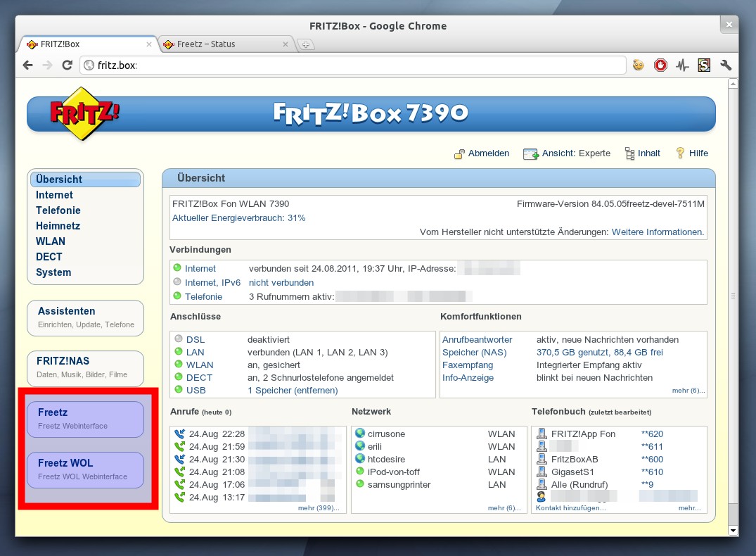This screenshot has height=556, width=756.
Task: Select WLAN in the left navigation
Action: click(x=51, y=241)
